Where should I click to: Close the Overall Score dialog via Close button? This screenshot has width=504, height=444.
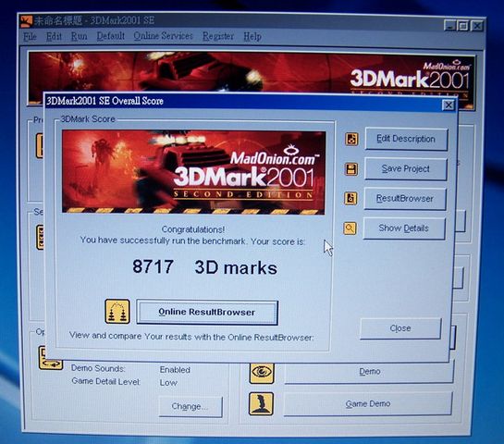pyautogui.click(x=400, y=328)
